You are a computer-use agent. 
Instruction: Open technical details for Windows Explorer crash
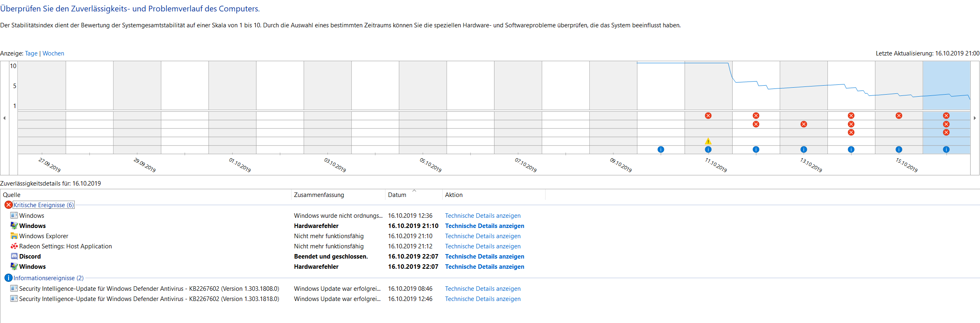(483, 236)
